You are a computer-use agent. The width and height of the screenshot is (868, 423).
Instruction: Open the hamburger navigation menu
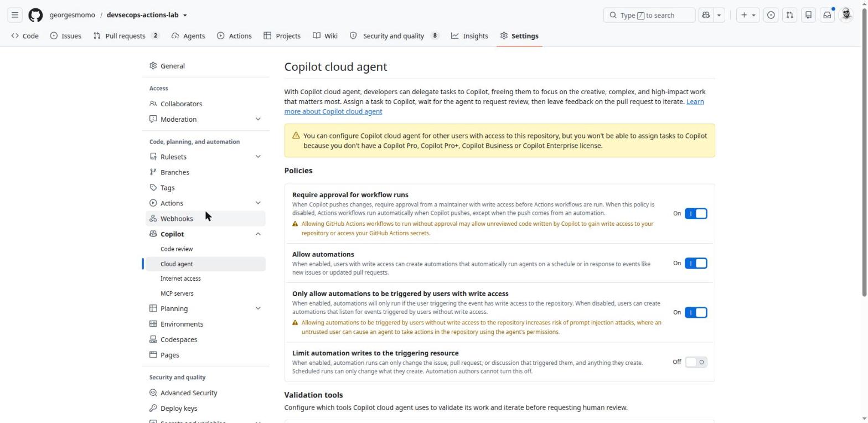coord(15,15)
